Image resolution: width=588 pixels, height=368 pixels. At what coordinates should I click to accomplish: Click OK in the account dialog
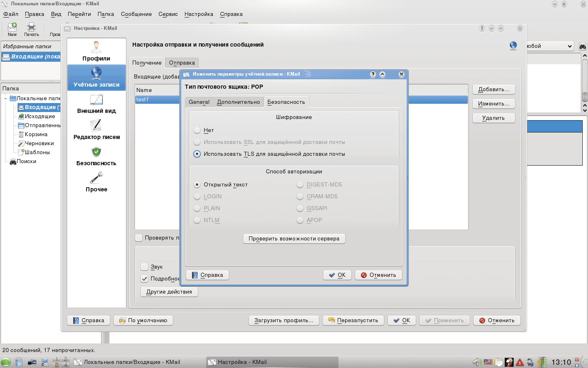point(337,275)
